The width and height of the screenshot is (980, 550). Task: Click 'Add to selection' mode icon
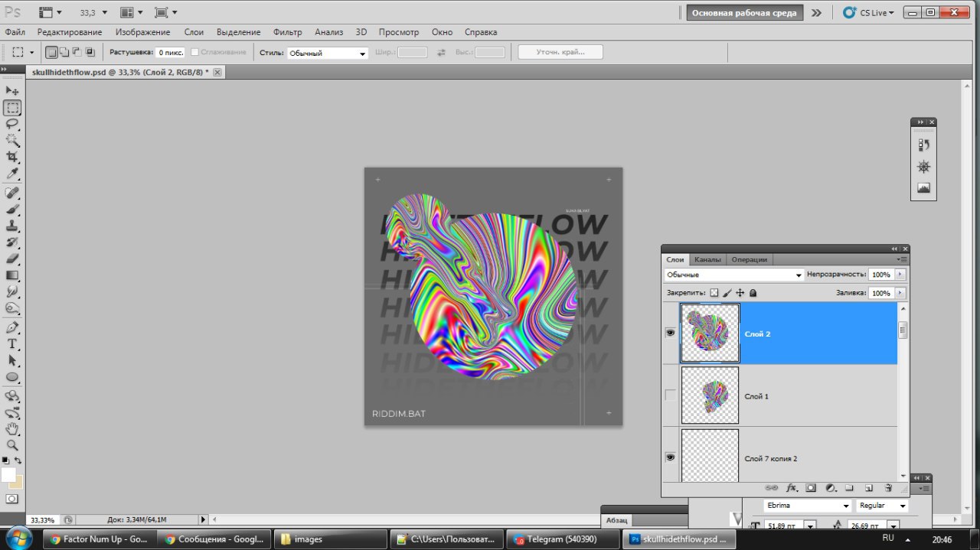click(64, 52)
